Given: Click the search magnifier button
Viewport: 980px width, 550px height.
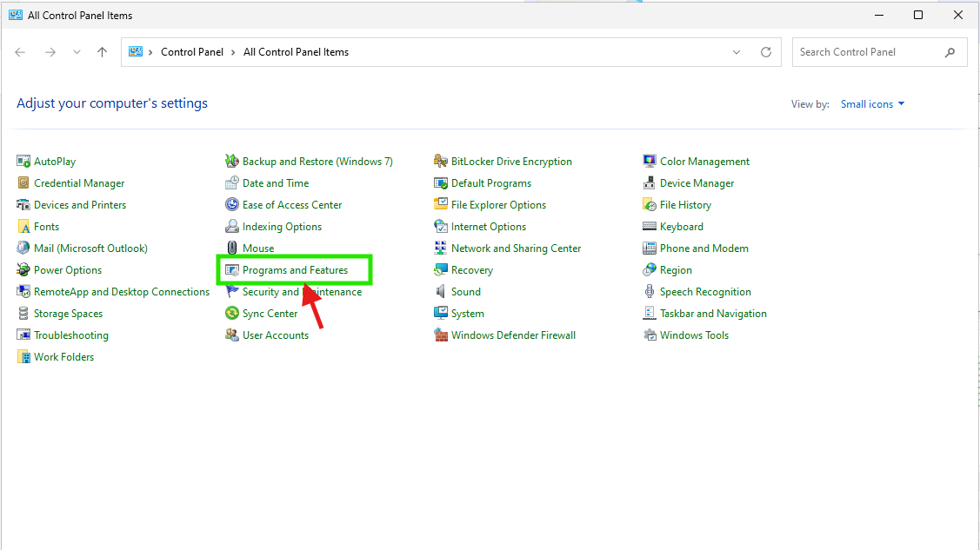Looking at the screenshot, I should 950,52.
